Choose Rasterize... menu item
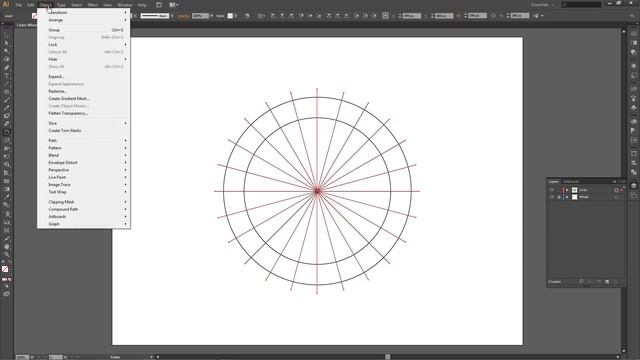This screenshot has width=640, height=360. tap(84, 91)
